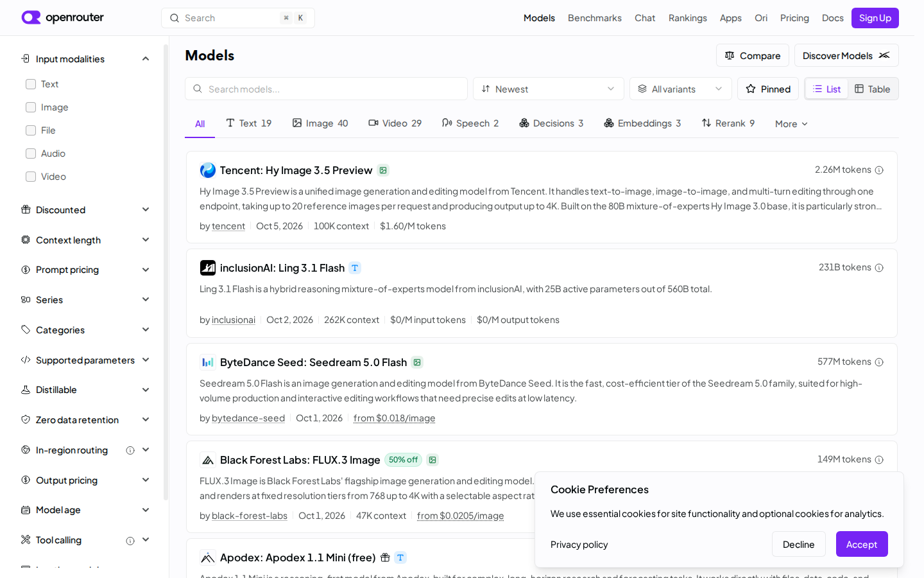The height and width of the screenshot is (578, 924).
Task: Open the Privacy policy link
Action: [x=579, y=545]
